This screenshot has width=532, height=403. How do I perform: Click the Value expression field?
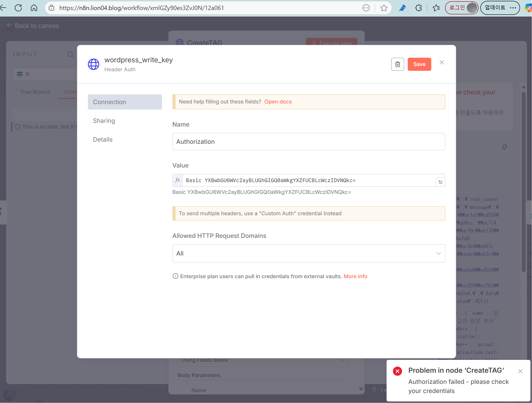(309, 180)
